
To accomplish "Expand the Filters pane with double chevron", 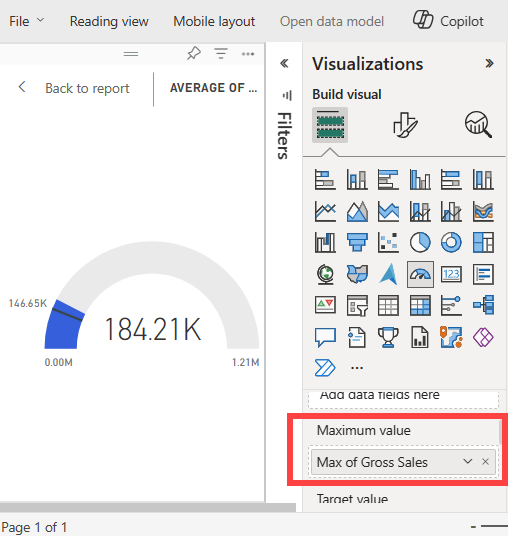I will point(284,64).
